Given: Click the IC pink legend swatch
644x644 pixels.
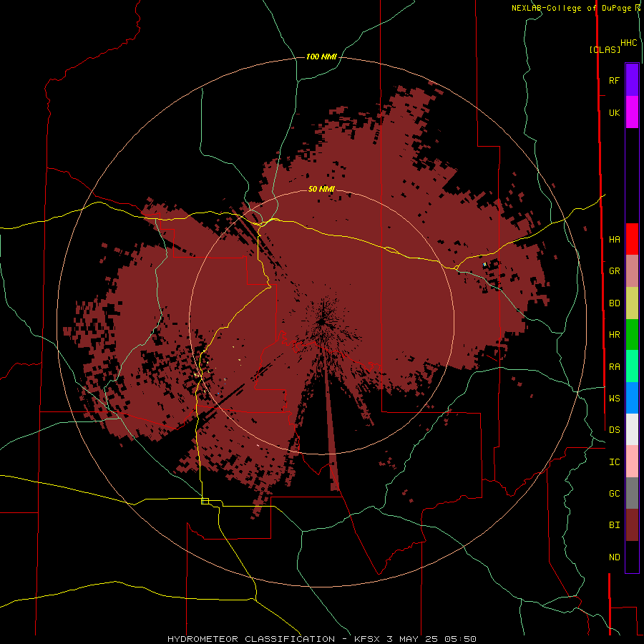Looking at the screenshot, I should click(632, 462).
